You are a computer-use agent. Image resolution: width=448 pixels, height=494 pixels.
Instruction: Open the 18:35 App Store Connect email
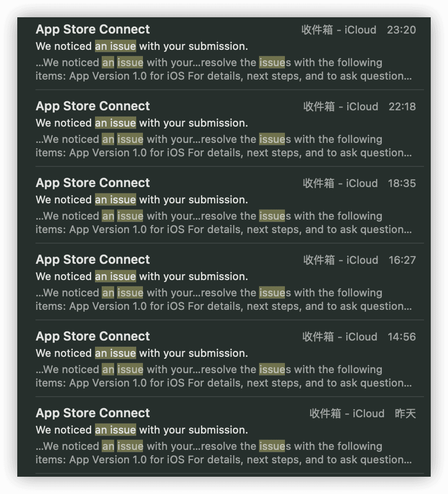click(x=225, y=206)
